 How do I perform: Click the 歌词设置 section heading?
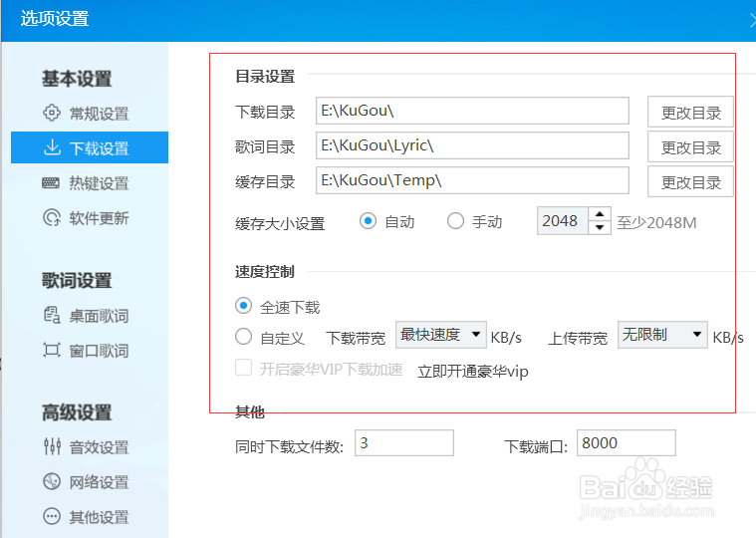point(77,280)
